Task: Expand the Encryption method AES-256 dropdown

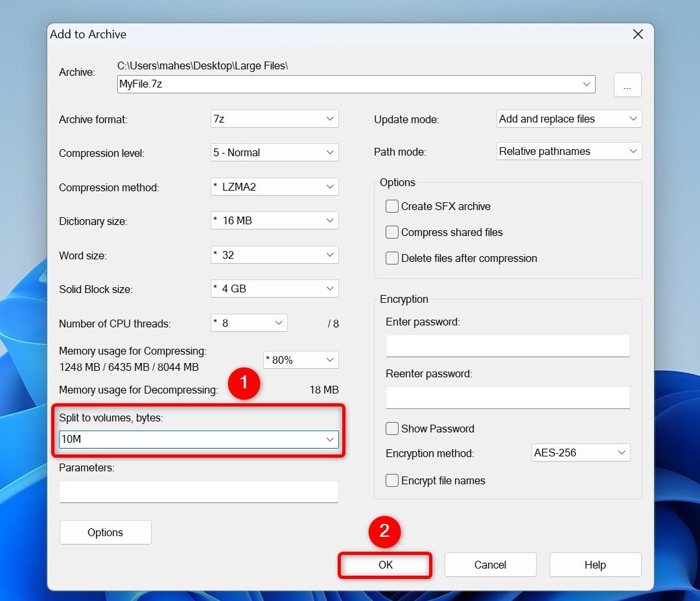Action: 581,453
